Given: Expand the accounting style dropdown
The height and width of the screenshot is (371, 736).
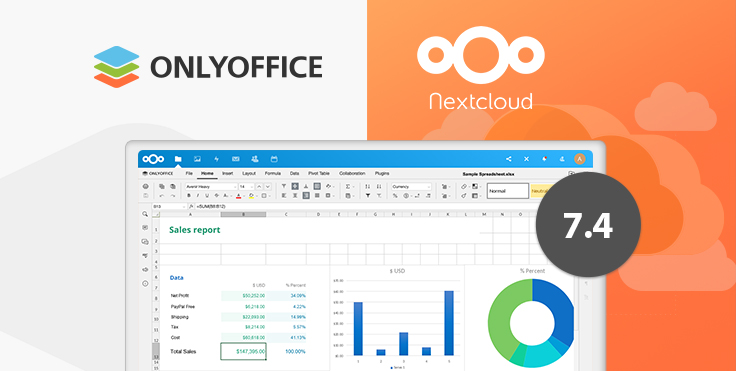Looking at the screenshot, I should [411, 196].
